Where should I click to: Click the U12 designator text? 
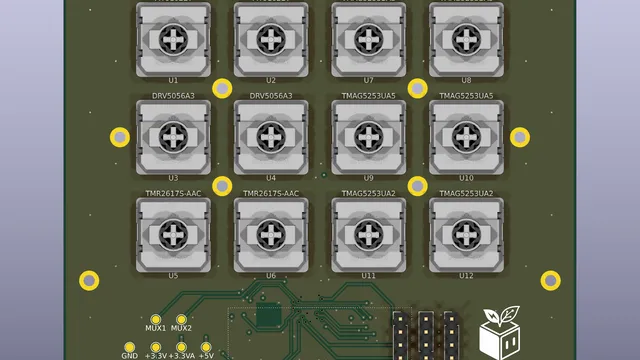466,276
